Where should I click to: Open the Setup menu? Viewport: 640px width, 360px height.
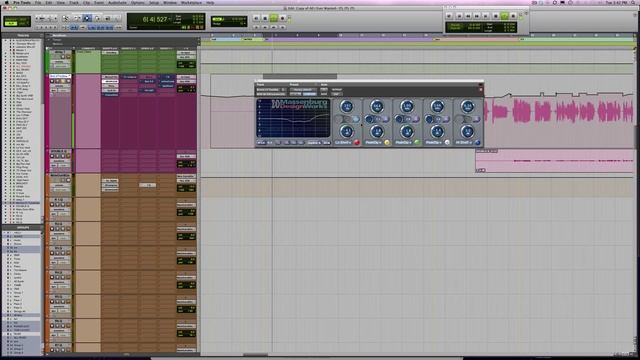point(154,2)
